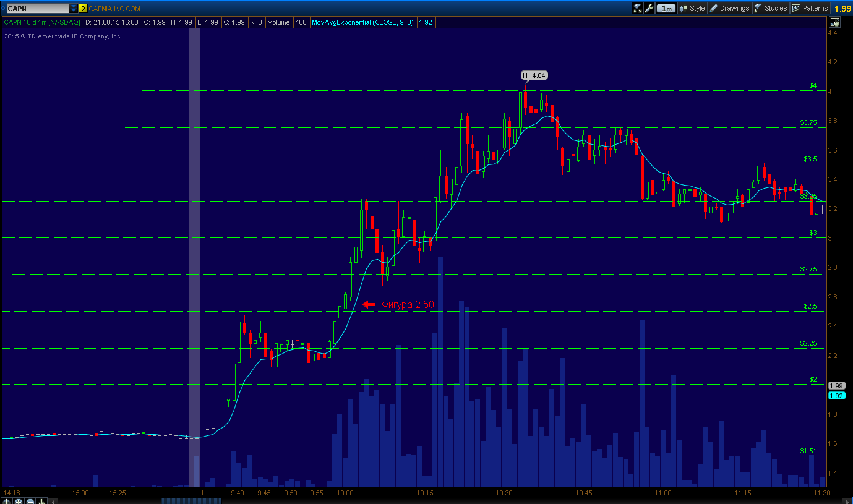Click the $3 price level label
Screen dimensions: 853x504
pos(813,233)
